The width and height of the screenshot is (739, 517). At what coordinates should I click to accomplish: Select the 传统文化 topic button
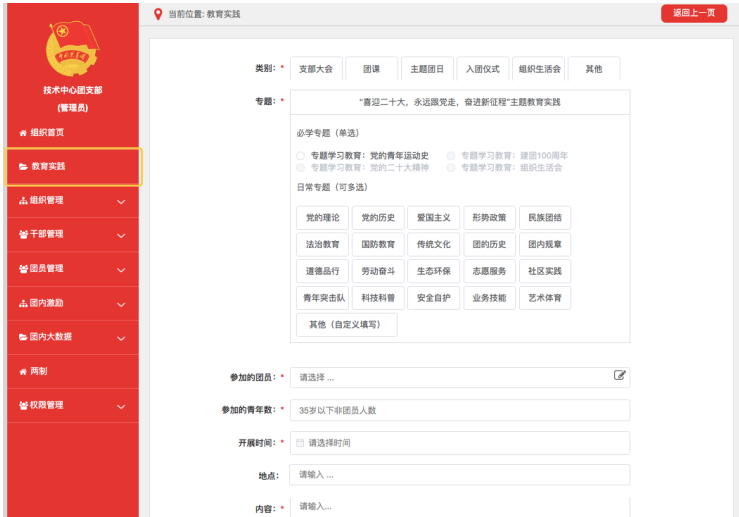point(434,245)
